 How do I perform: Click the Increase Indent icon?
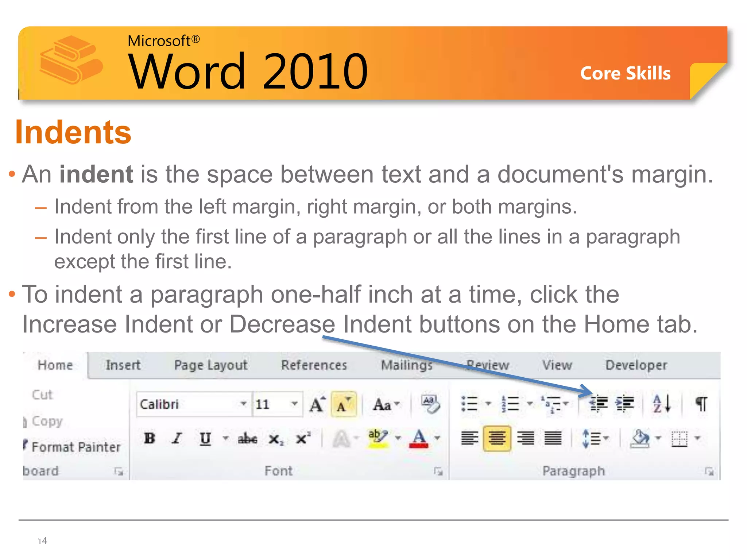click(624, 404)
